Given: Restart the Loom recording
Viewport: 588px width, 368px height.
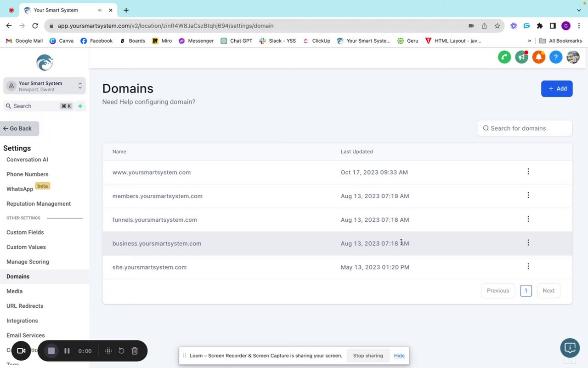Looking at the screenshot, I should tap(121, 351).
